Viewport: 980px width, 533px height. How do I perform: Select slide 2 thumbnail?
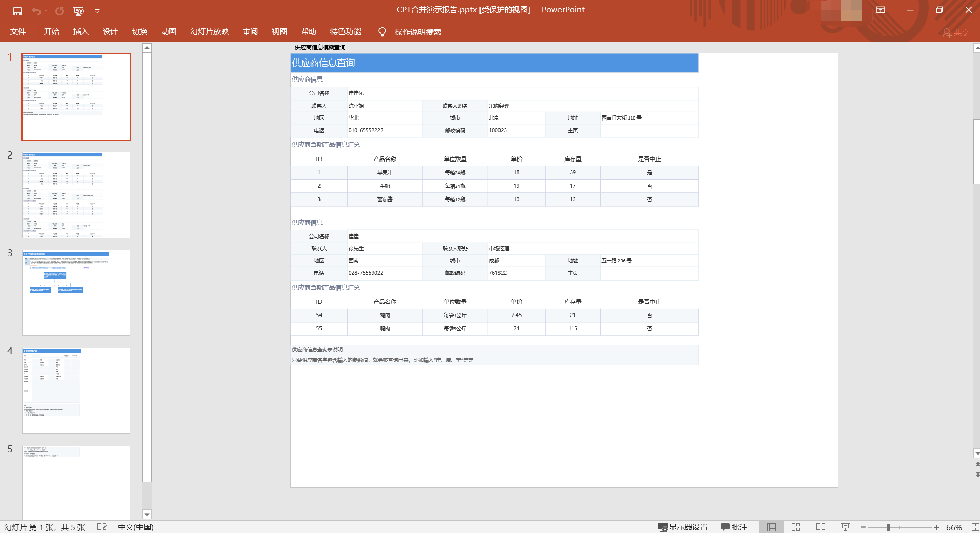(x=76, y=194)
